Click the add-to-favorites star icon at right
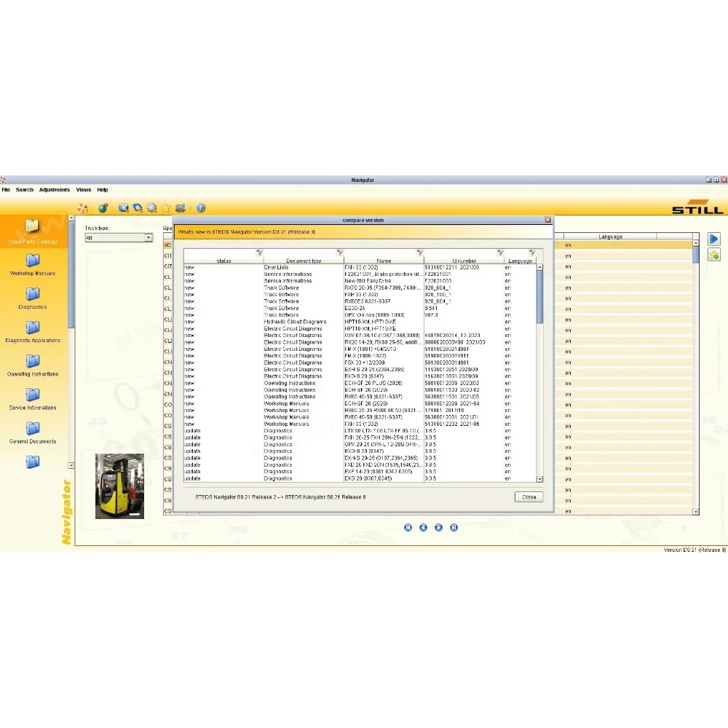Screen dimensions: 728x728 (713, 255)
